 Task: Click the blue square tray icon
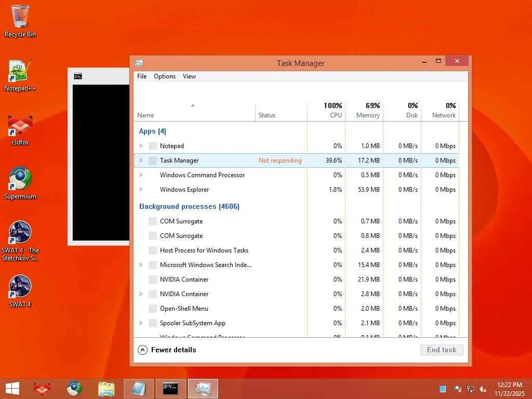(443, 389)
